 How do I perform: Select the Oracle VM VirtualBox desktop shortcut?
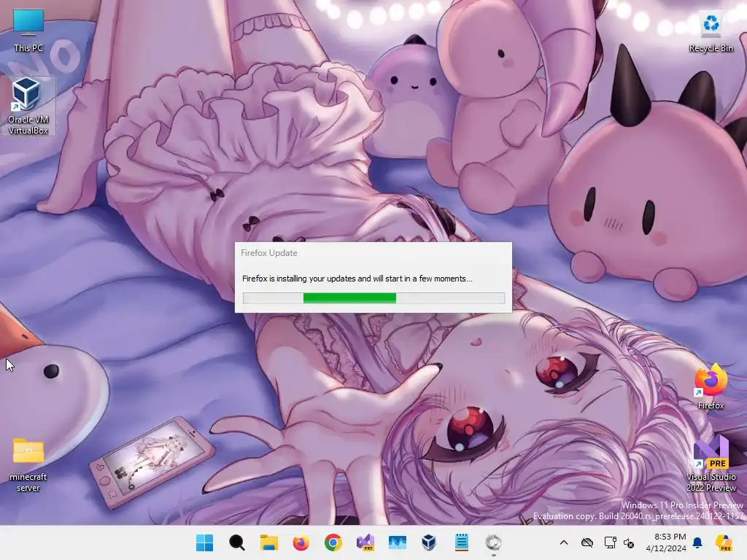[28, 106]
